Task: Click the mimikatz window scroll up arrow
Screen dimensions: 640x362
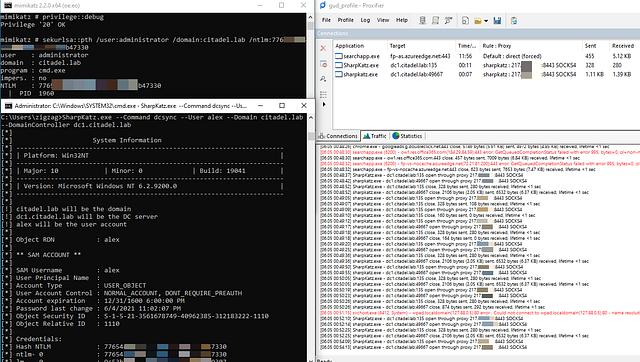Action: [x=310, y=17]
